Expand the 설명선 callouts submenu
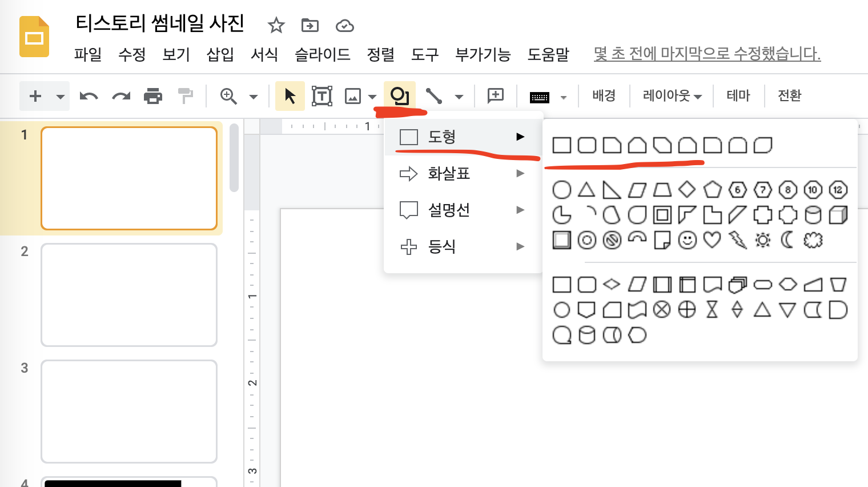 463,210
